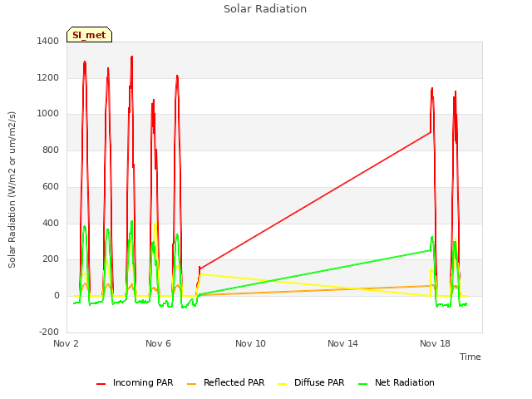Click the Nov 18 x-axis label

(x=435, y=343)
